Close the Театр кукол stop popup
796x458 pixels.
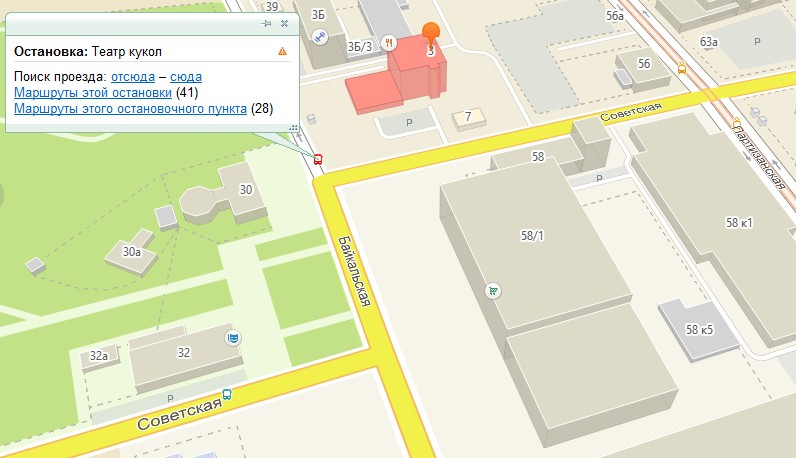click(285, 23)
